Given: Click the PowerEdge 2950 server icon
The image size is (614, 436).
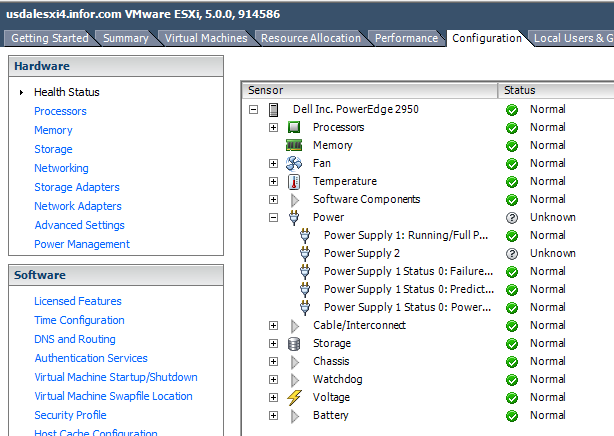Looking at the screenshot, I should tap(273, 110).
